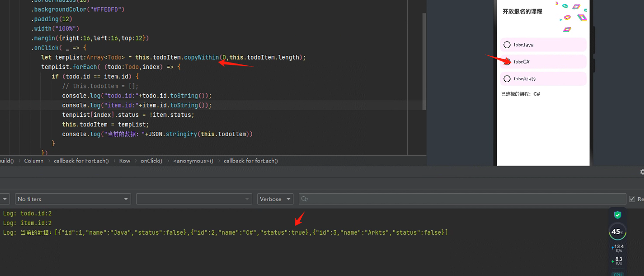The height and width of the screenshot is (276, 644).
Task: Click the 45% memory usage circle
Action: 617,232
